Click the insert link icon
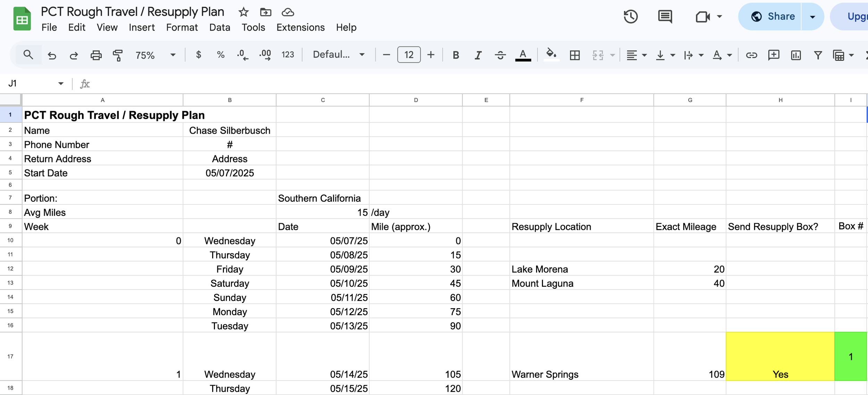868x395 pixels. (x=751, y=55)
